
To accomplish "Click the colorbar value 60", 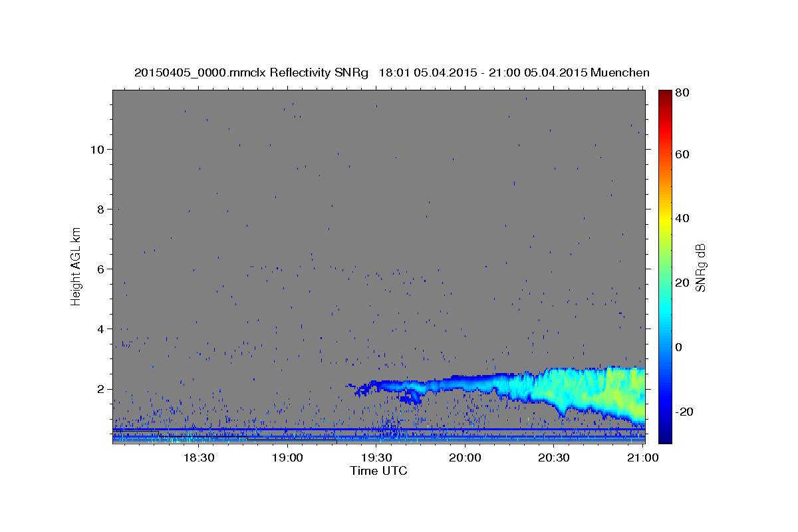I will pyautogui.click(x=683, y=154).
